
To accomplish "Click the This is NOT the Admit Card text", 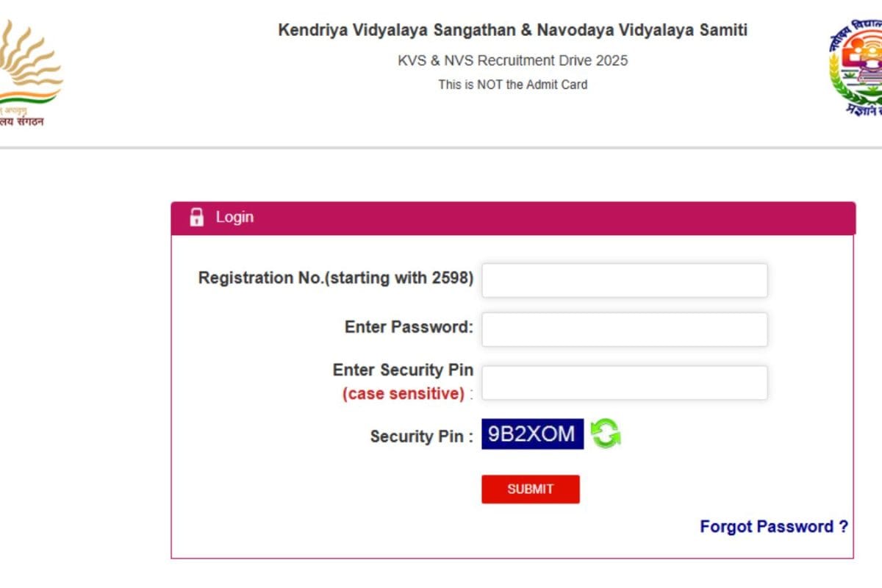I will tap(512, 85).
